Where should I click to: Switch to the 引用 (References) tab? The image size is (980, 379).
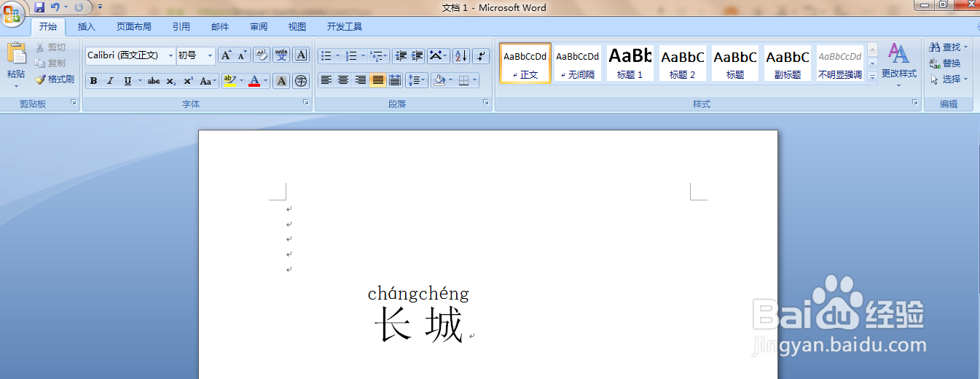[181, 27]
